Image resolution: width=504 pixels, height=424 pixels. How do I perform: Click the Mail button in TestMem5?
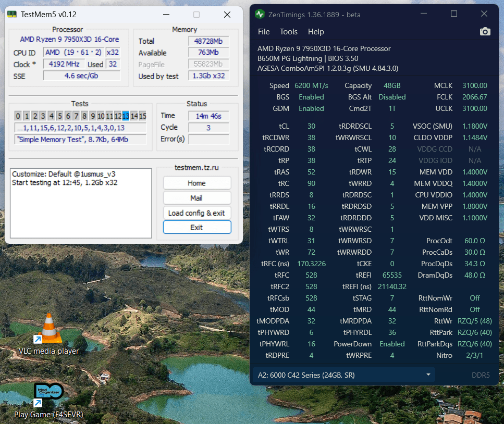pos(196,198)
